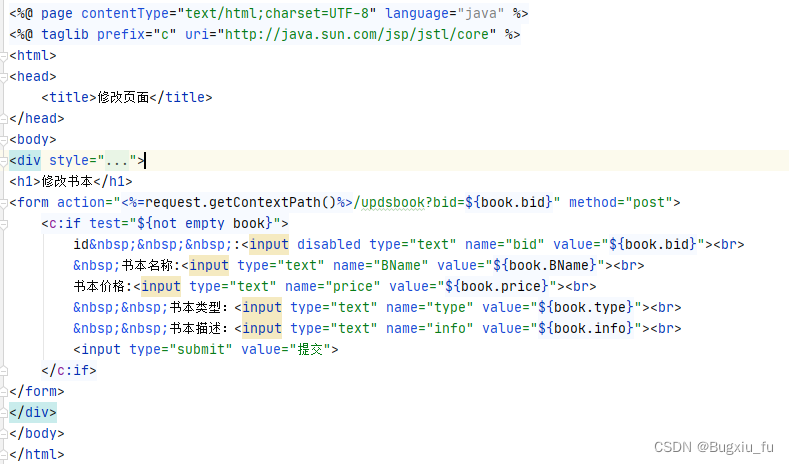Click the closing </html> tag
789x464 pixels.
[37, 455]
